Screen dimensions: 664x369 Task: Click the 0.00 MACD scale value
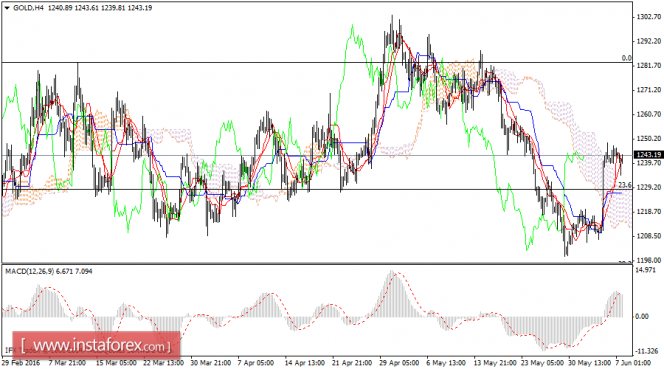click(x=642, y=316)
